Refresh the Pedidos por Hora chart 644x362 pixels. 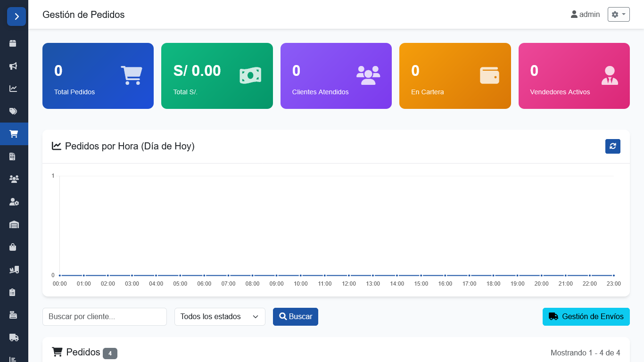coord(612,146)
